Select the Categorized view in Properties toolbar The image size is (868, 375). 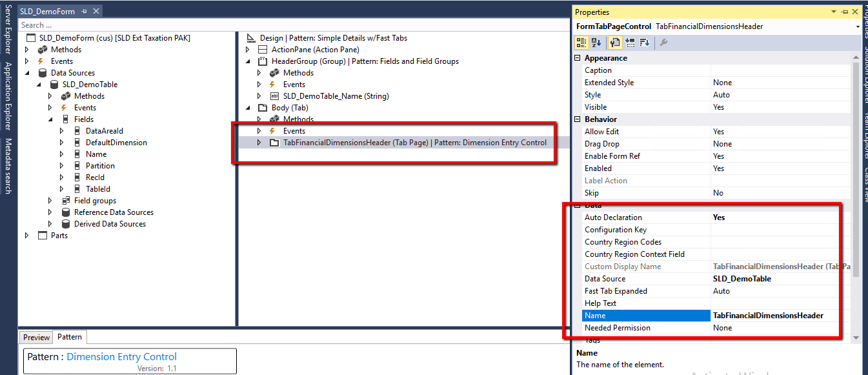580,43
